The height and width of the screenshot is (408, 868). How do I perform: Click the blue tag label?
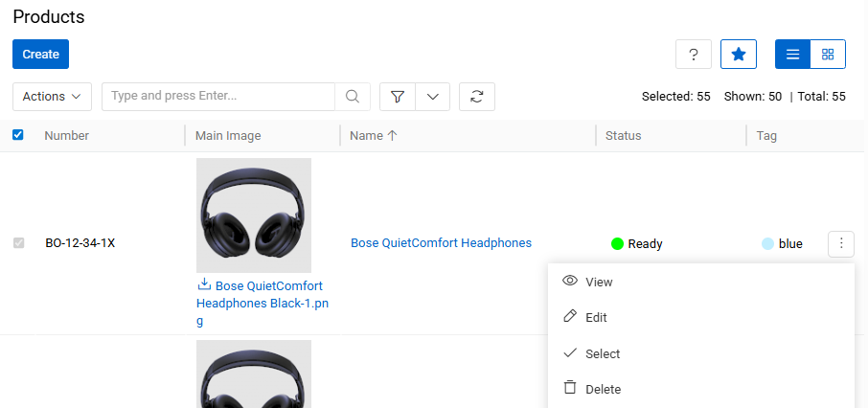click(790, 243)
